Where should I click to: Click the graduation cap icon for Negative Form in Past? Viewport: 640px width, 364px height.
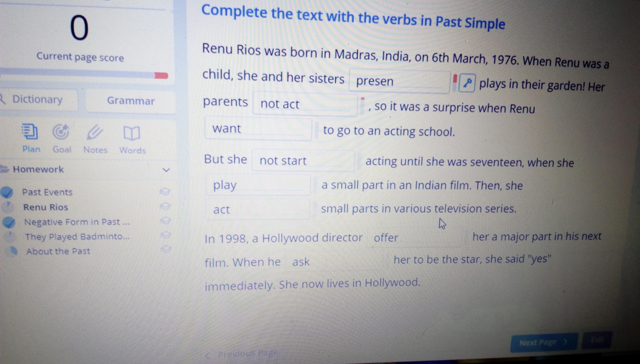[x=166, y=221]
